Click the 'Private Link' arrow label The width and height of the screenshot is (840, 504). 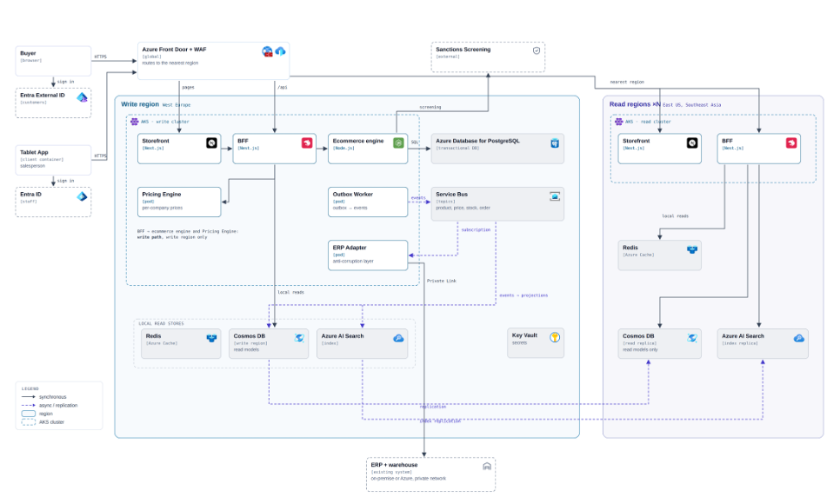pyautogui.click(x=442, y=281)
